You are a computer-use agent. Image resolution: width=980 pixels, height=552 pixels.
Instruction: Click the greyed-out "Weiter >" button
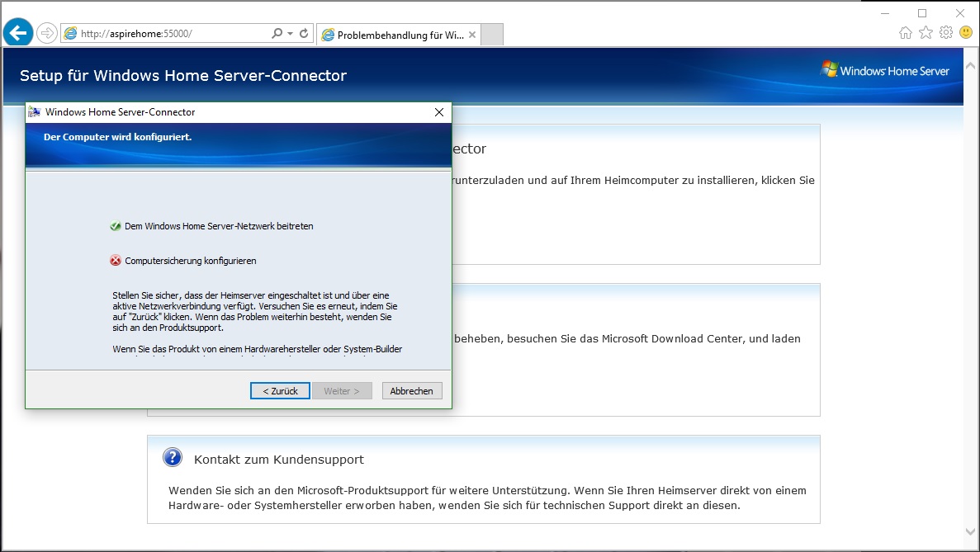click(x=342, y=391)
